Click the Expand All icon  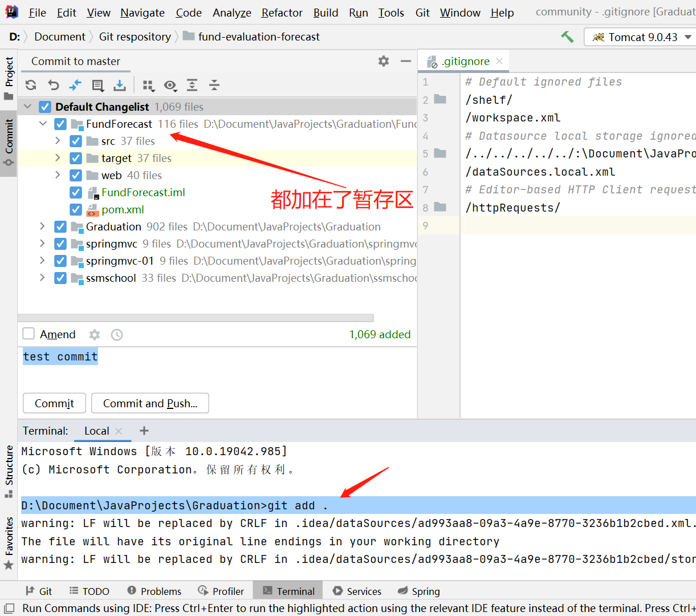coord(192,86)
